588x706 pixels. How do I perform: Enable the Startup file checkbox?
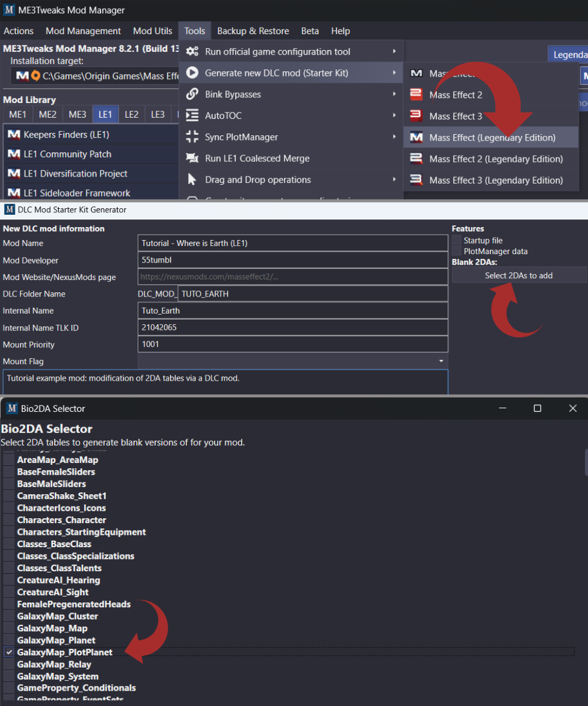[x=457, y=240]
